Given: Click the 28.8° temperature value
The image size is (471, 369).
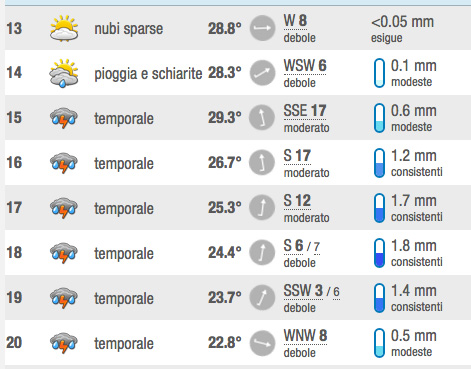Looking at the screenshot, I should (225, 29).
